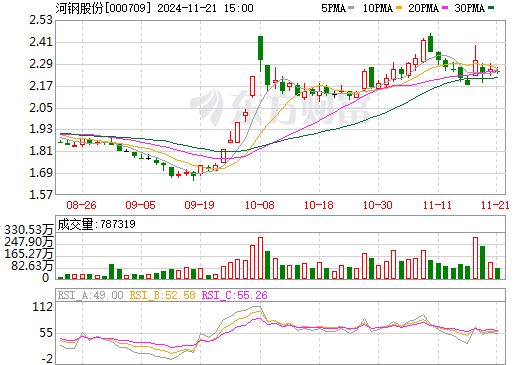
Task: Click the 30PMA legend label
Action: (469, 8)
